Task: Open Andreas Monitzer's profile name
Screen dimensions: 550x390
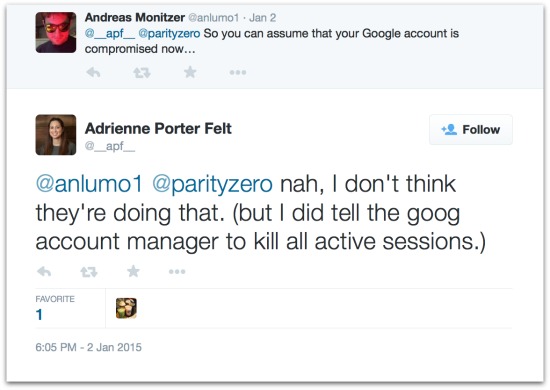Action: (135, 17)
